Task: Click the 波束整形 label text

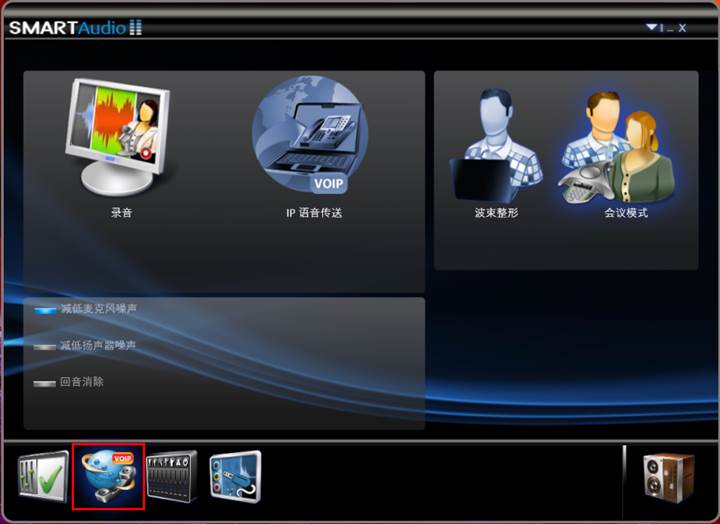Action: pyautogui.click(x=496, y=213)
